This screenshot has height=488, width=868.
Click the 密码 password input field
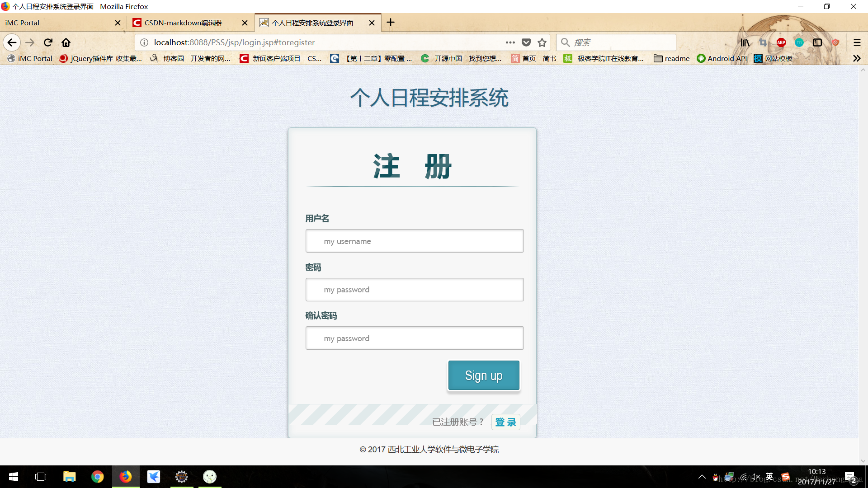click(x=414, y=289)
